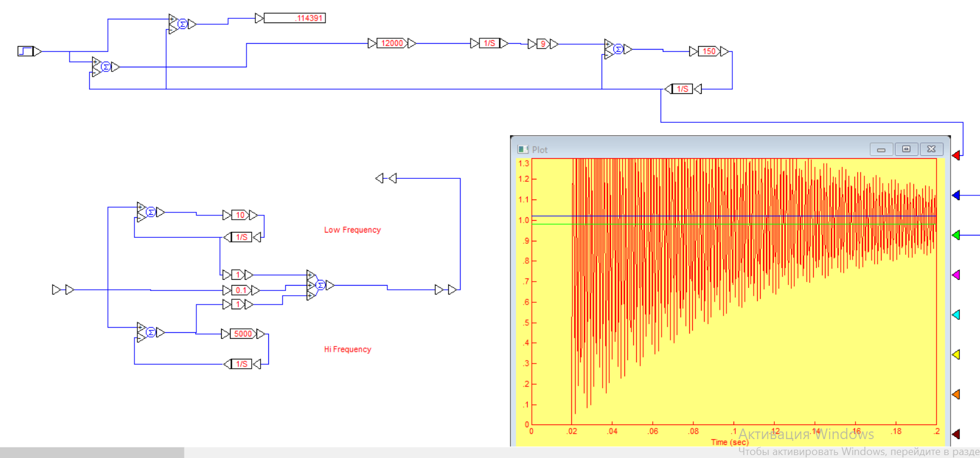Viewport: 980px width, 458px height.
Task: Click the blue plot input connector
Action: tap(956, 195)
